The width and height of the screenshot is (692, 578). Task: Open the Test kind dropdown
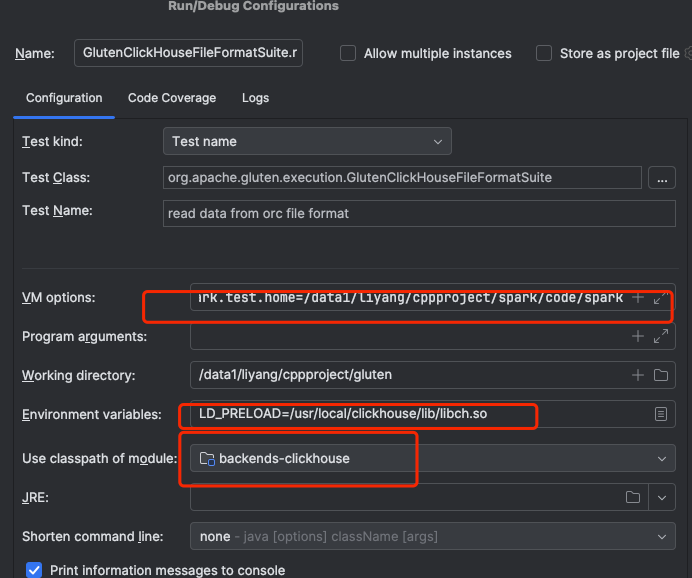click(x=307, y=141)
